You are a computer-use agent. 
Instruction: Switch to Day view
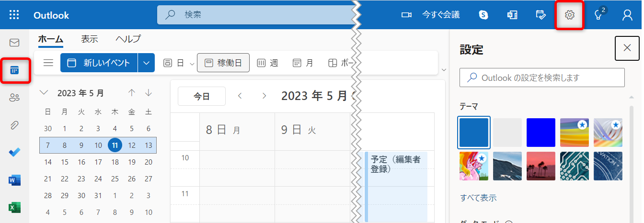click(173, 63)
